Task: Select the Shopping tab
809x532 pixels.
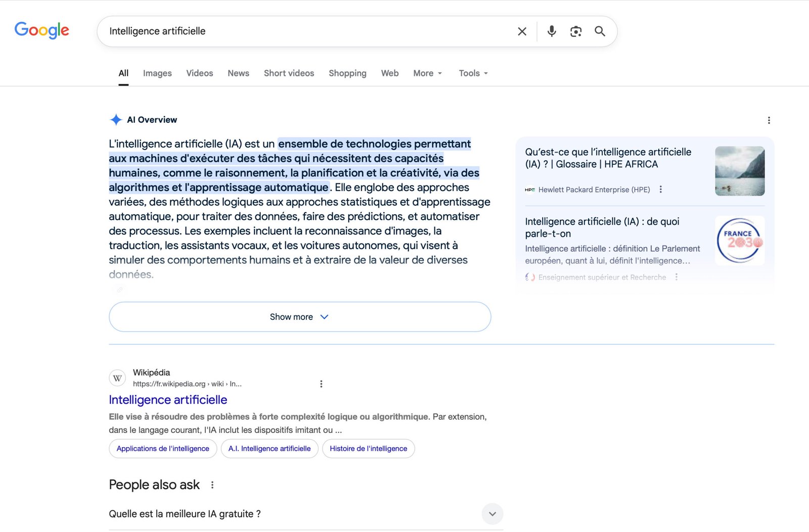Action: [x=347, y=73]
